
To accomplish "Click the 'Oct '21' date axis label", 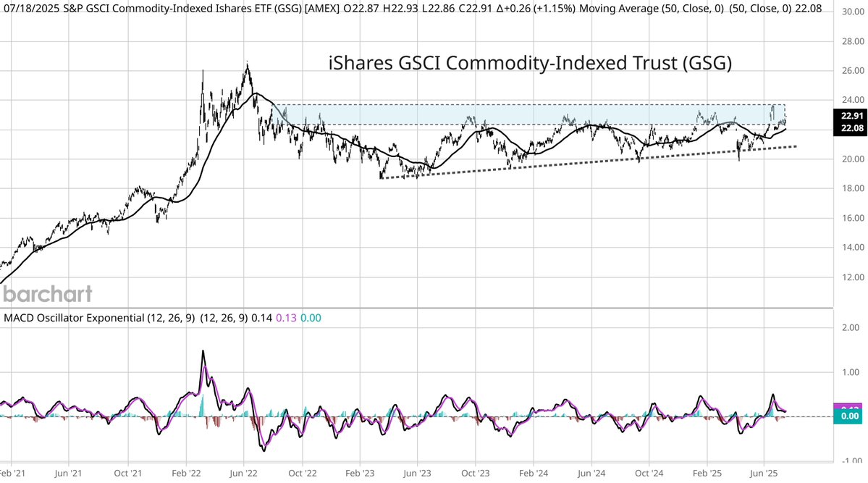I will tap(128, 474).
